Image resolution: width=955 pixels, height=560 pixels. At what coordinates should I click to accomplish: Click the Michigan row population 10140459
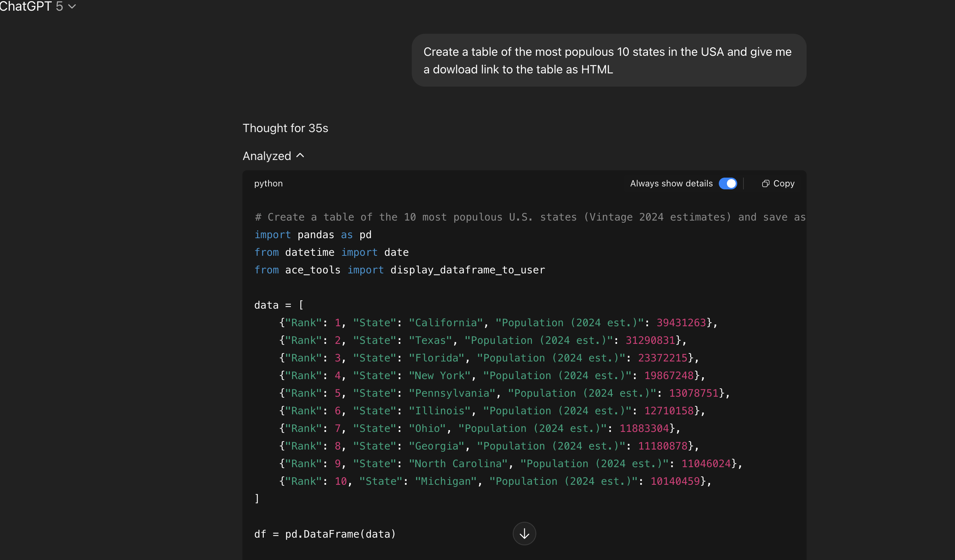tap(675, 481)
